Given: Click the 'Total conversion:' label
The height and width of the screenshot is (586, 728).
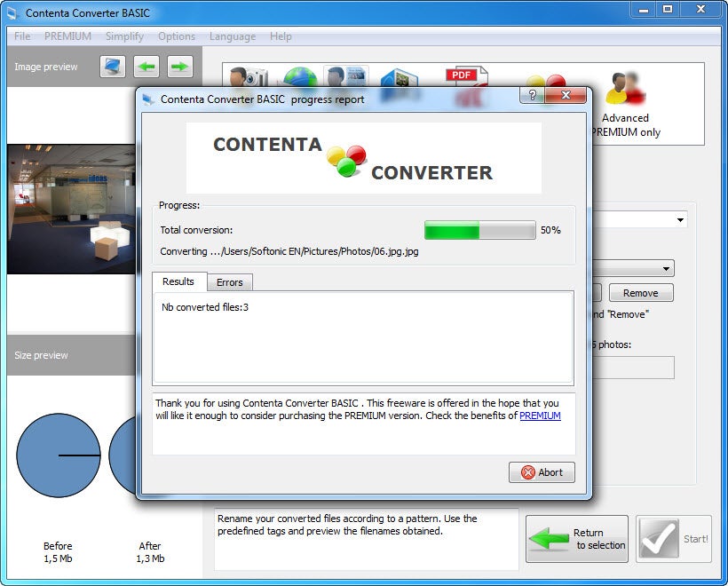Looking at the screenshot, I should pos(196,230).
